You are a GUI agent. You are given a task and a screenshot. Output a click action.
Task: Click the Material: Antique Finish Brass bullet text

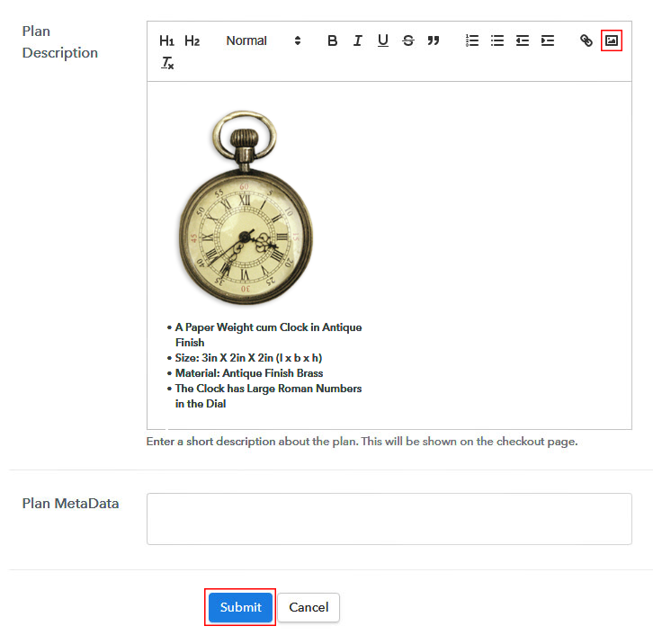tap(249, 373)
